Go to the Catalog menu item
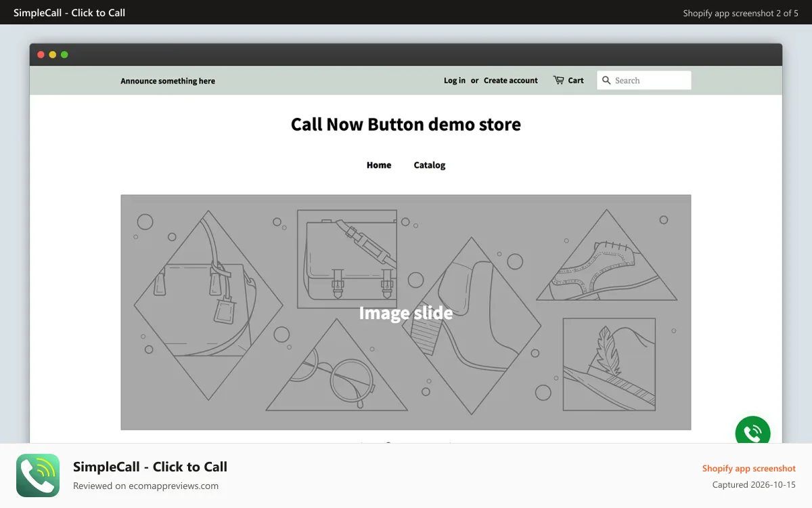Image resolution: width=812 pixels, height=508 pixels. 430,165
